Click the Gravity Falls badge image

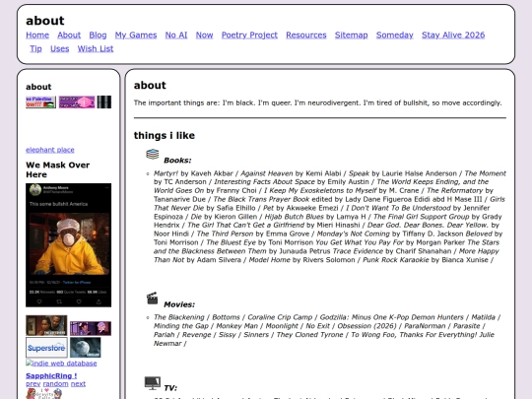tap(44, 393)
